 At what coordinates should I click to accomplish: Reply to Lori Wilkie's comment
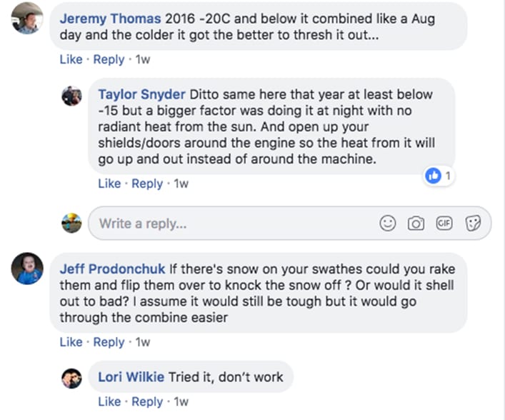pos(147,402)
